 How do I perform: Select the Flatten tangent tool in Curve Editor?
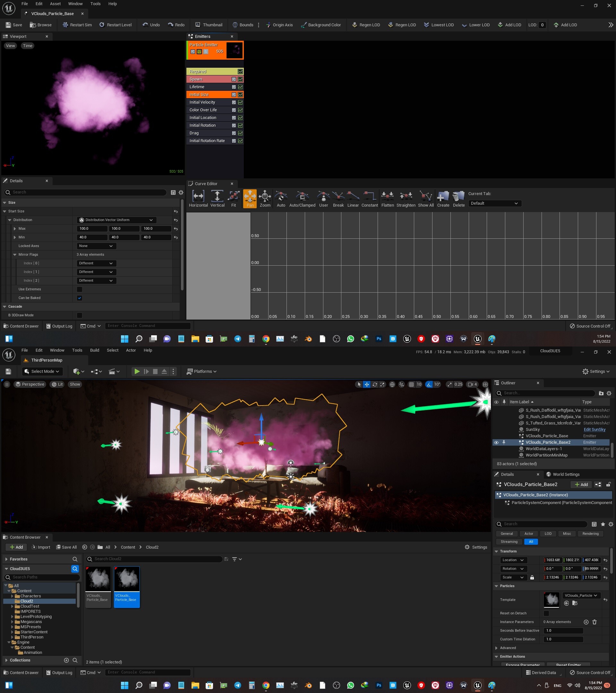pos(387,197)
